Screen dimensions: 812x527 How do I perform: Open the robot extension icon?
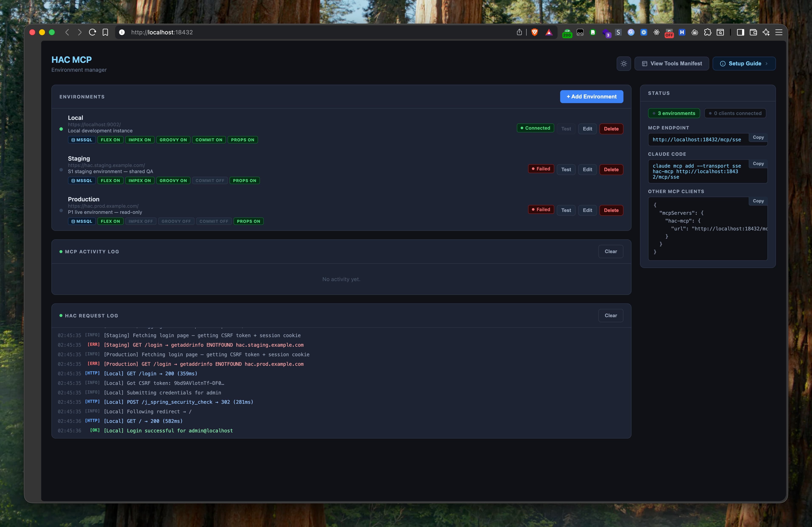[695, 32]
